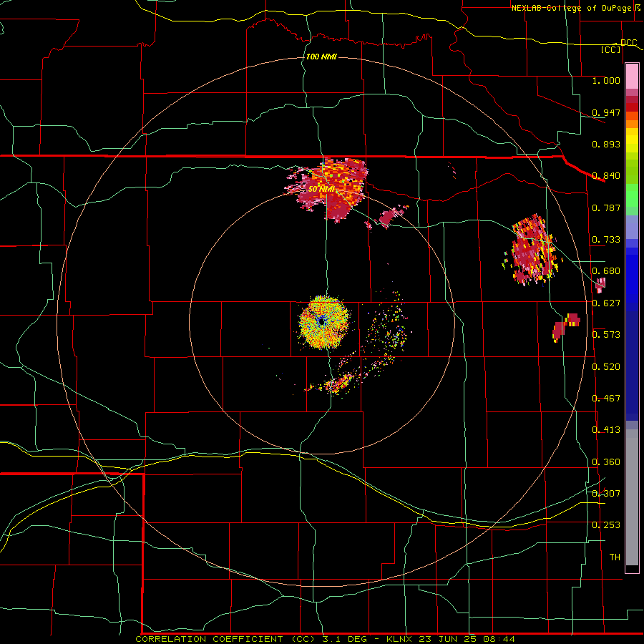Select the 0.680 scale value

point(606,271)
